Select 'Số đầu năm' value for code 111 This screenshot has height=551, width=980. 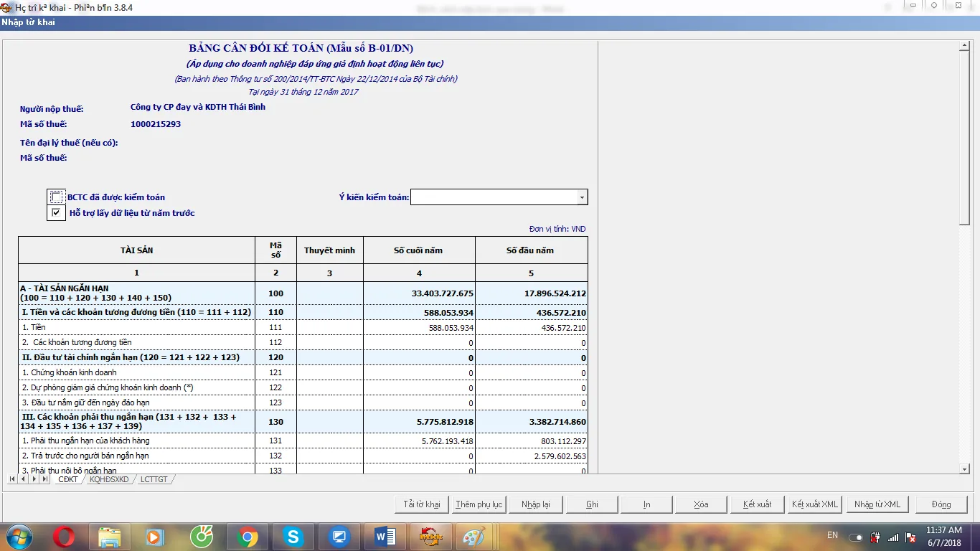tap(532, 327)
